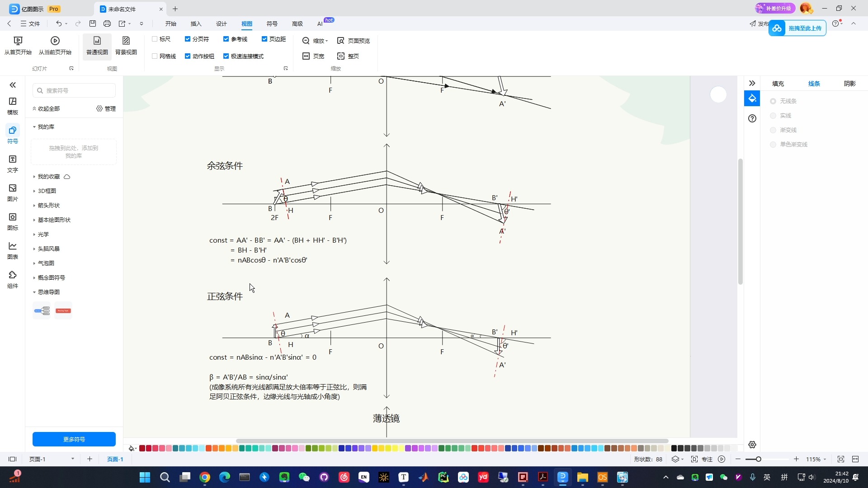This screenshot has height=488, width=868.
Task: Select the 实线 line style option
Action: tap(773, 115)
